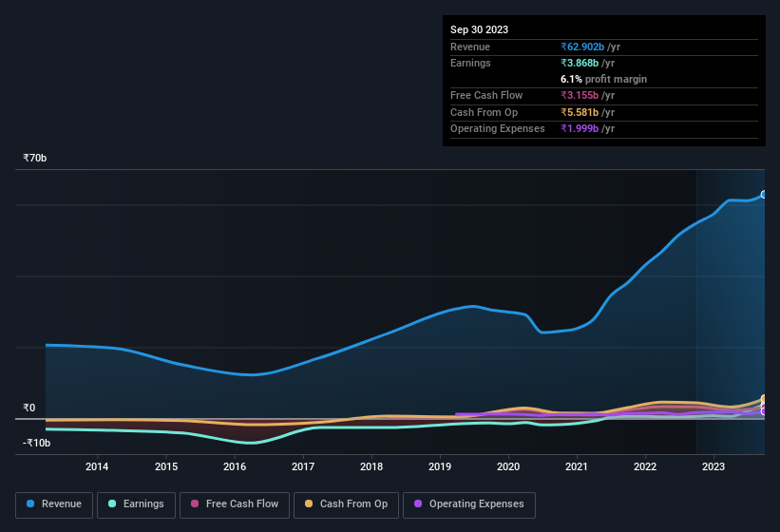Select the ₹5.581b cash from op value
780x532 pixels.
tap(580, 112)
